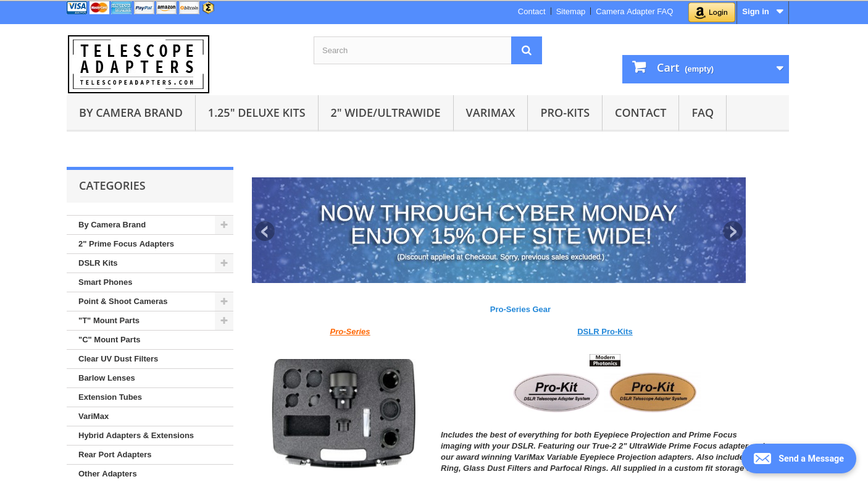The height and width of the screenshot is (482, 868).
Task: Go to previous banner slide arrow
Action: 265,232
